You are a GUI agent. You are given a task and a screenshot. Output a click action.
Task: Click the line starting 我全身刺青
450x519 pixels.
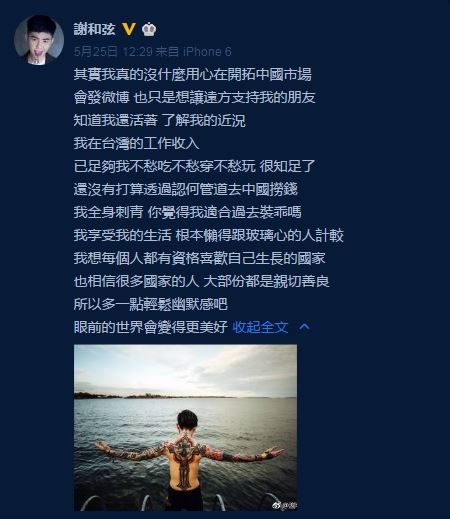(x=187, y=212)
